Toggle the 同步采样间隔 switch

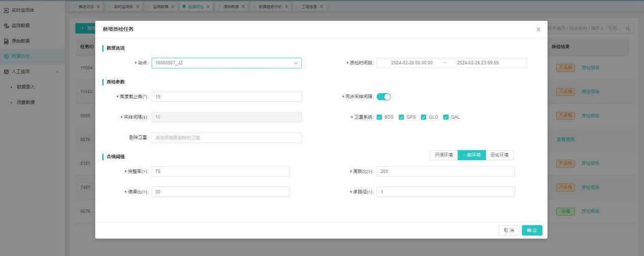click(383, 97)
